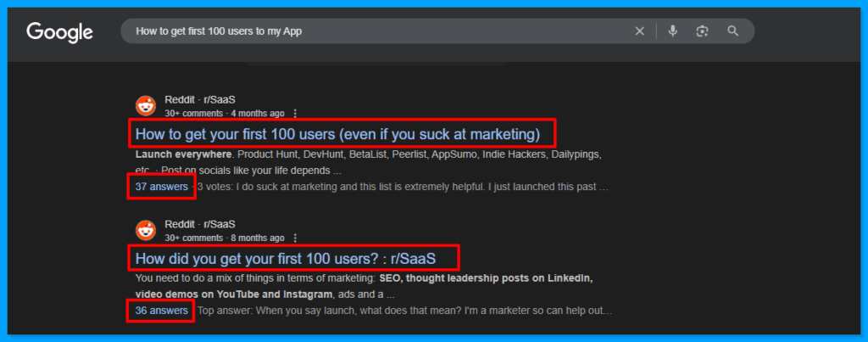This screenshot has height=342, width=868.
Task: Click Reddit favicon of 8 months ago result
Action: coord(146,231)
